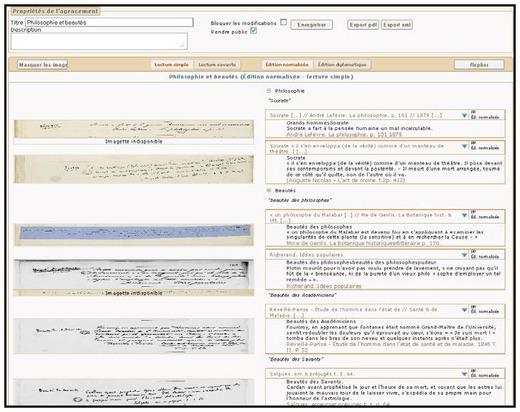Open dropdown arrow of 'Salgues. err. & préjugés' fragment
The width and height of the screenshot is (520, 412).
[464, 374]
